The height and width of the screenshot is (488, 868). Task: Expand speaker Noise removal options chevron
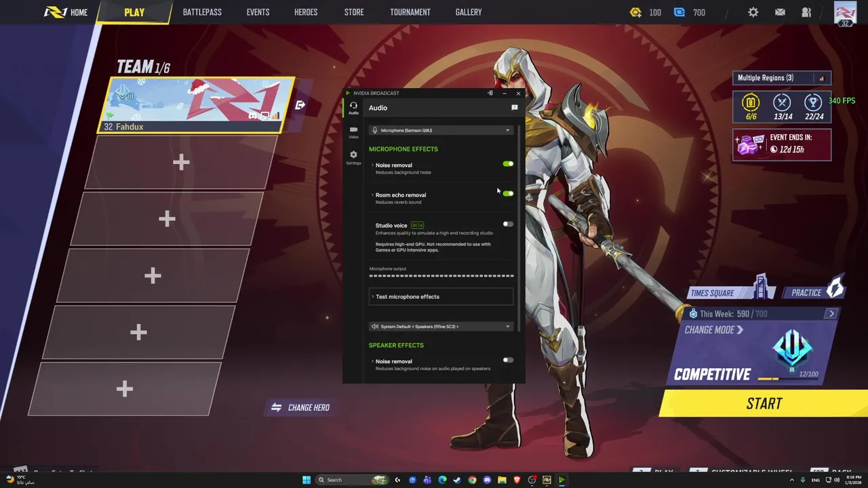point(372,361)
